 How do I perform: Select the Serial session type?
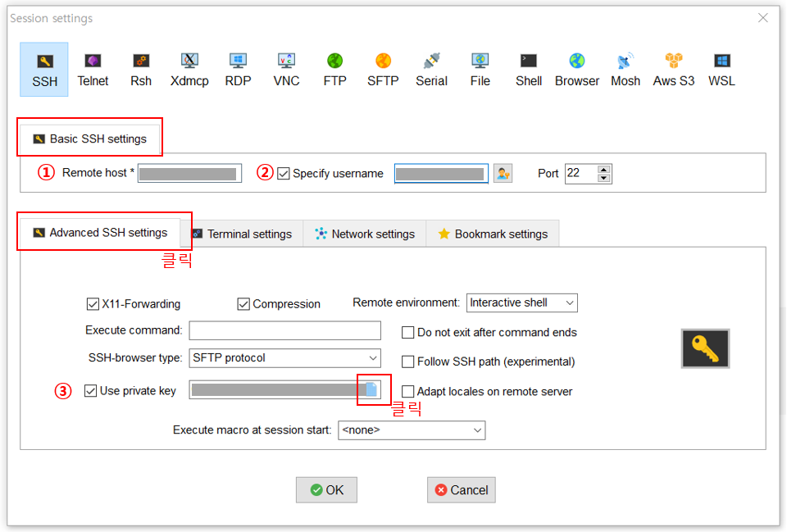coord(432,69)
